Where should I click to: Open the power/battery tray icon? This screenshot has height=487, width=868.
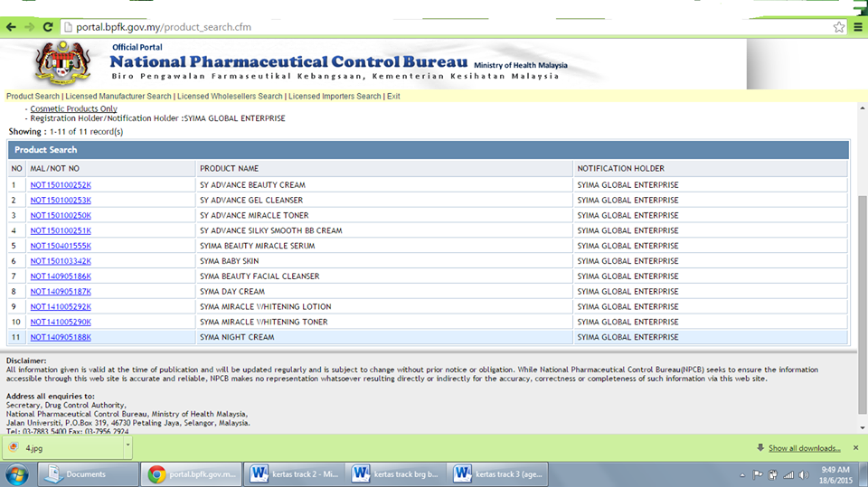(773, 475)
